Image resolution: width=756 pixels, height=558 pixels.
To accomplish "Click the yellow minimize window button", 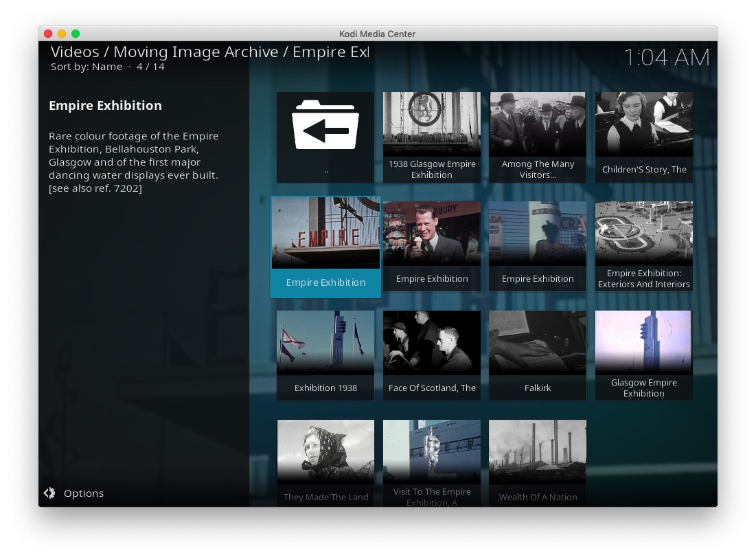I will 62,34.
